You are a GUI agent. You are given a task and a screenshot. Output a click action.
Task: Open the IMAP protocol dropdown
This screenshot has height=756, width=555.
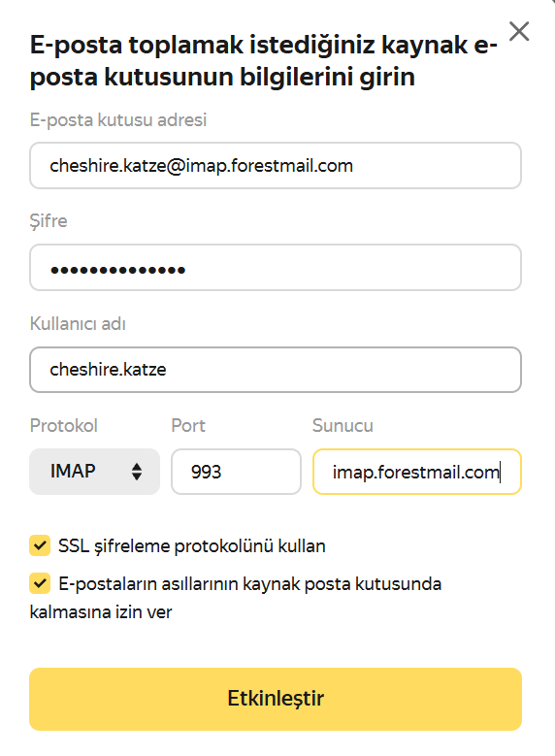pos(94,472)
